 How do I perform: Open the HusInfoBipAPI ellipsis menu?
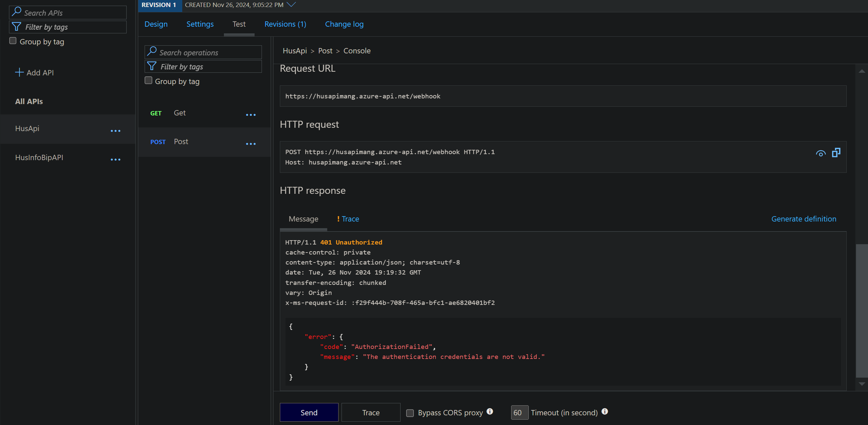point(116,159)
